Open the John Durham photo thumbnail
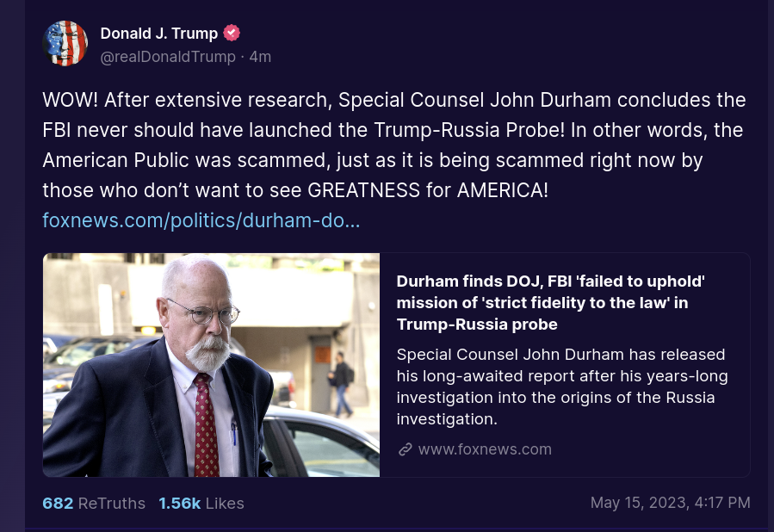This screenshot has height=532, width=774. tap(211, 365)
